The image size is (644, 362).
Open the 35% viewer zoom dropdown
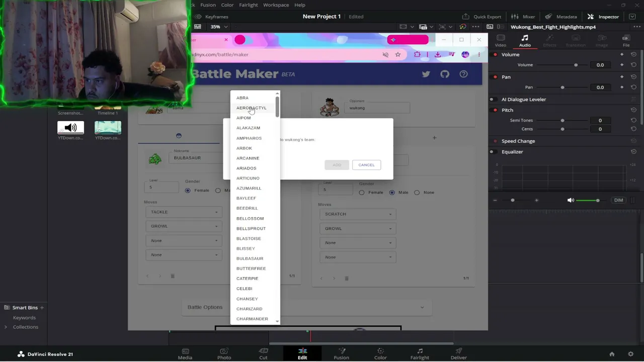(219, 27)
